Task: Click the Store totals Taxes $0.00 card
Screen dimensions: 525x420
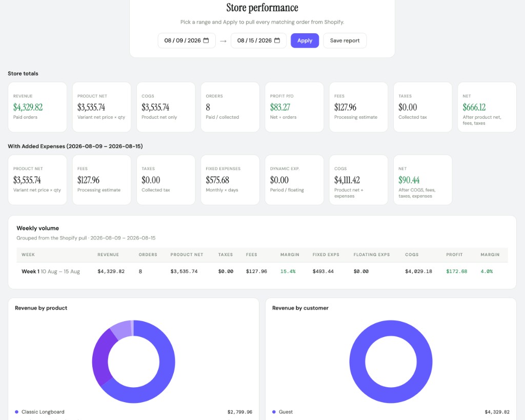Action: tap(423, 107)
